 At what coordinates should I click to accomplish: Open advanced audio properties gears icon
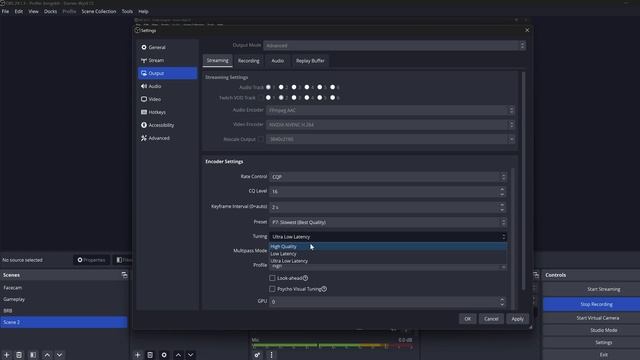click(257, 355)
